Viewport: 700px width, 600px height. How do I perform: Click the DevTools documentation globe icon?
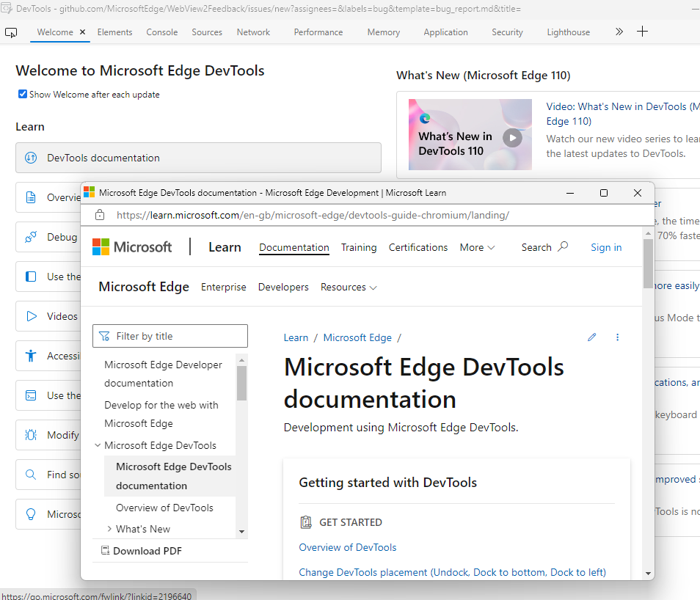click(31, 158)
